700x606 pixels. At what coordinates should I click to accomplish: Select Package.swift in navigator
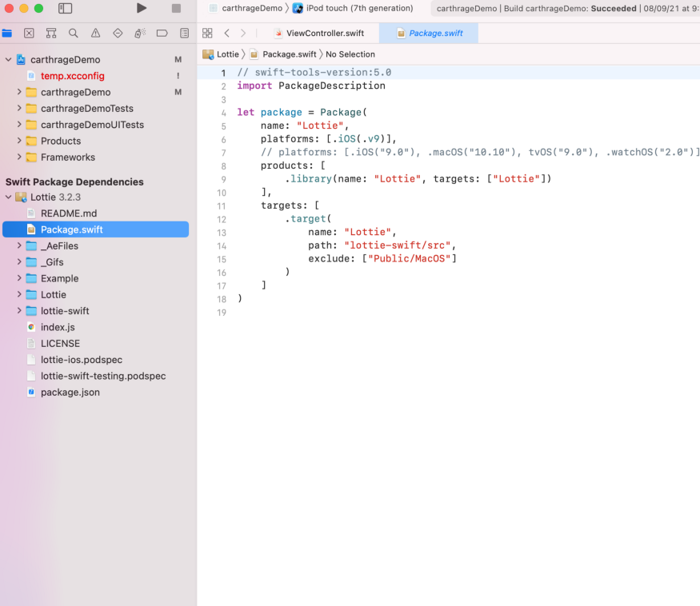point(95,229)
